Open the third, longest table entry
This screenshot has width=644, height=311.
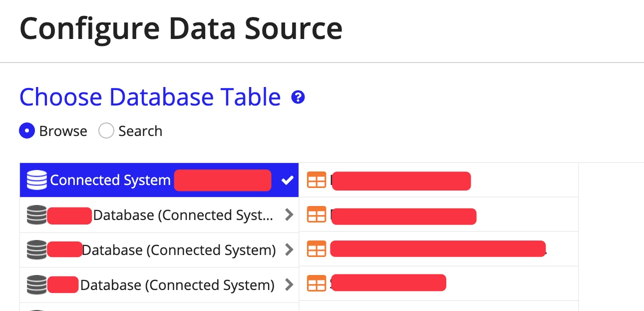[x=439, y=249]
